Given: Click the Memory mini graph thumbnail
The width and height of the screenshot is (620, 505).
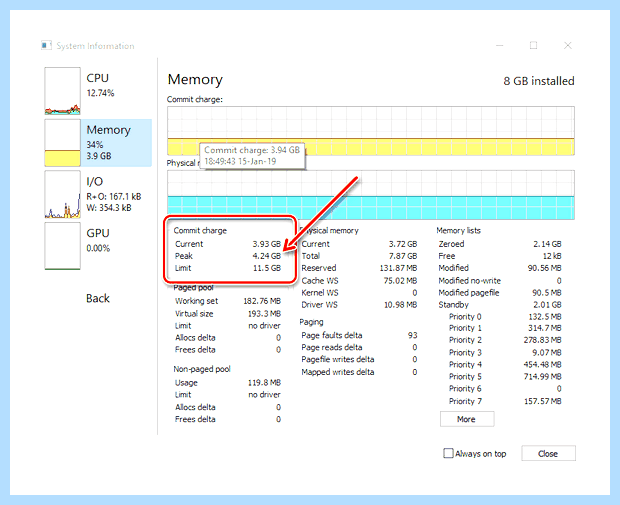Looking at the screenshot, I should 62,143.
